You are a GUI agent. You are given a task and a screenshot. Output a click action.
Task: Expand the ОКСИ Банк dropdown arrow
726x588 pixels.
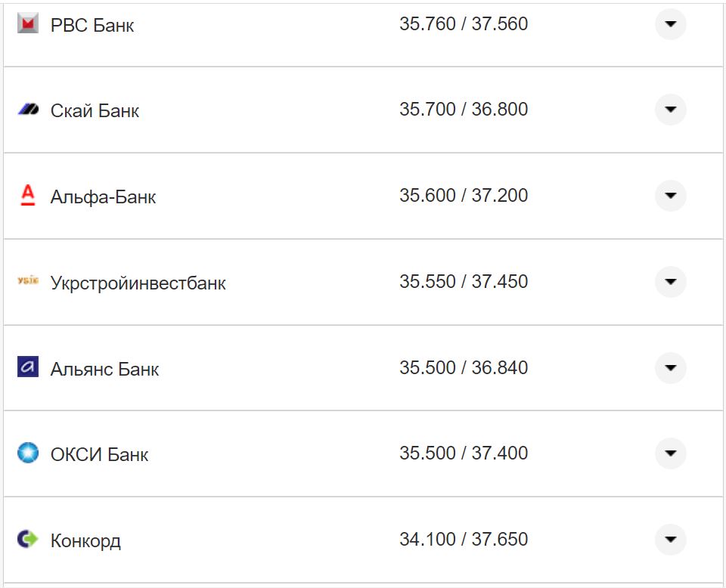(670, 453)
